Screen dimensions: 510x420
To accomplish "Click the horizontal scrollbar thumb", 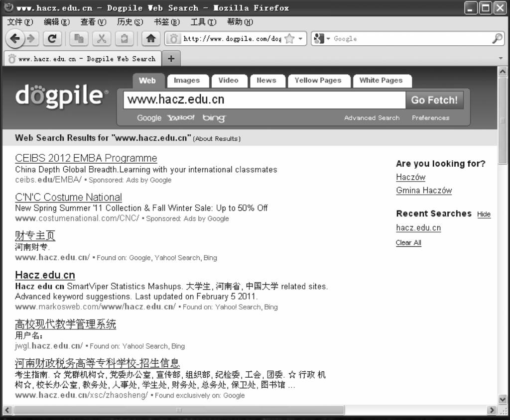I will coord(179,410).
